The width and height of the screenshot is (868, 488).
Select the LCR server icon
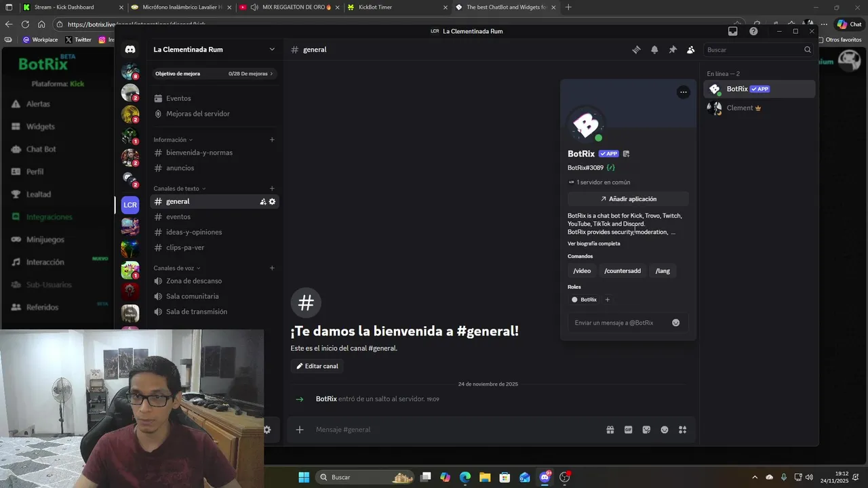[x=130, y=205]
